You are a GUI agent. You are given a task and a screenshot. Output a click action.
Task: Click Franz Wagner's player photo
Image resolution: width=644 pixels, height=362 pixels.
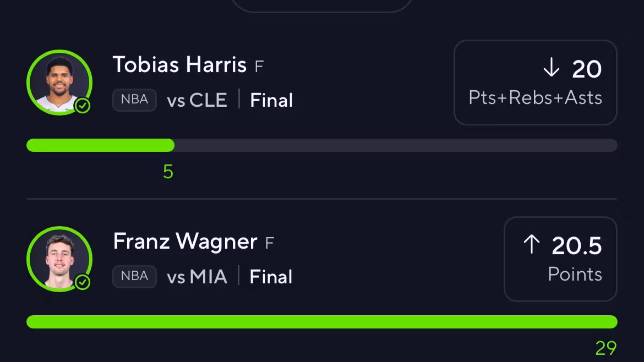click(x=59, y=259)
